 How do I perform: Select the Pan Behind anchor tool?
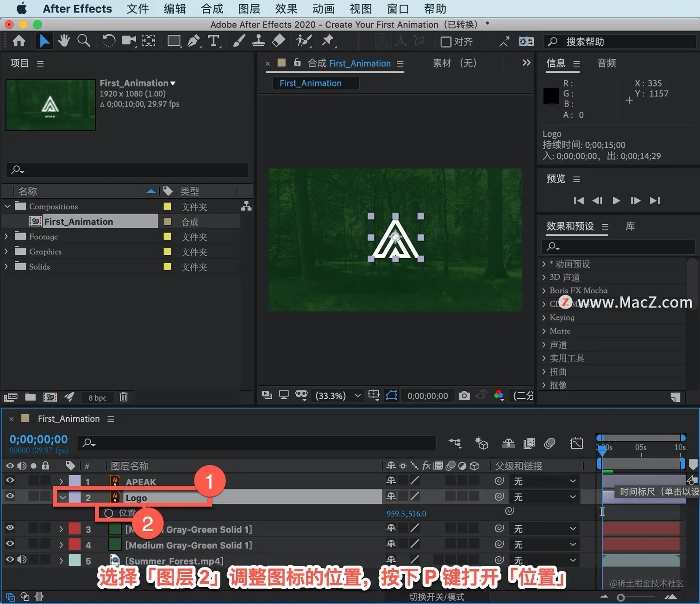[x=149, y=41]
